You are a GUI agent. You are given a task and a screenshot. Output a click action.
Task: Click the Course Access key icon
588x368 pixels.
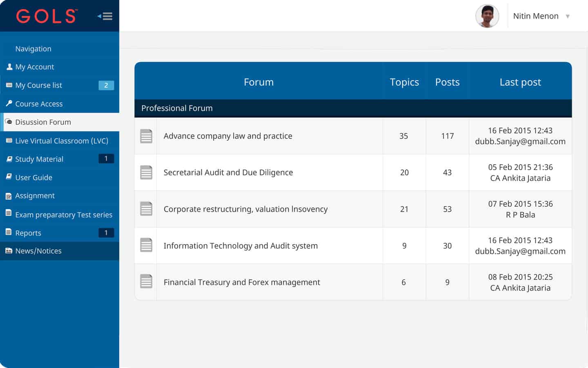tap(9, 103)
